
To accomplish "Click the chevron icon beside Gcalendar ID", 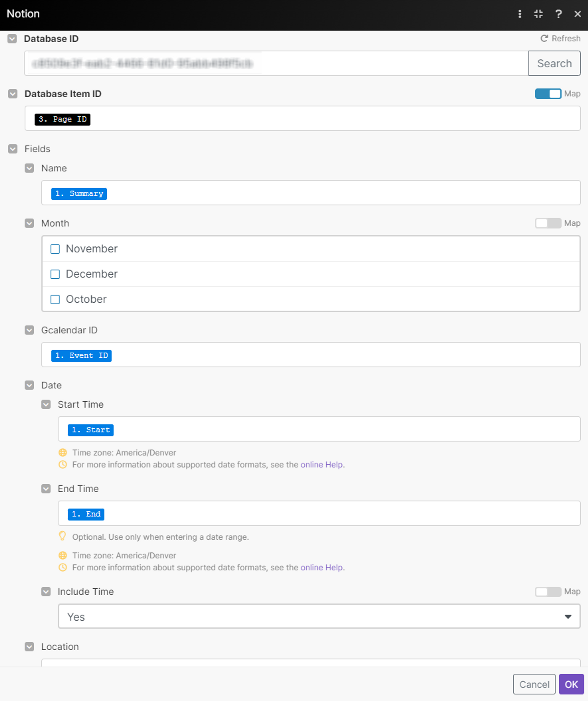I will pos(29,330).
